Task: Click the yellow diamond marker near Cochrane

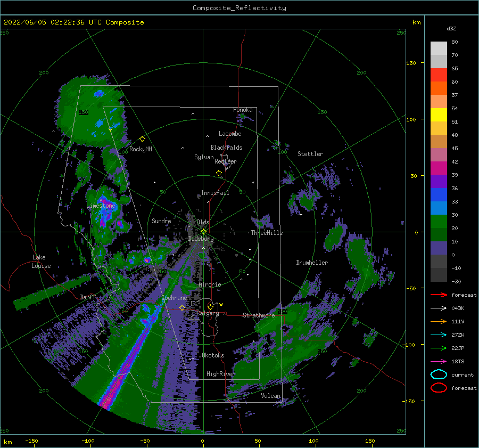Action: point(183,307)
